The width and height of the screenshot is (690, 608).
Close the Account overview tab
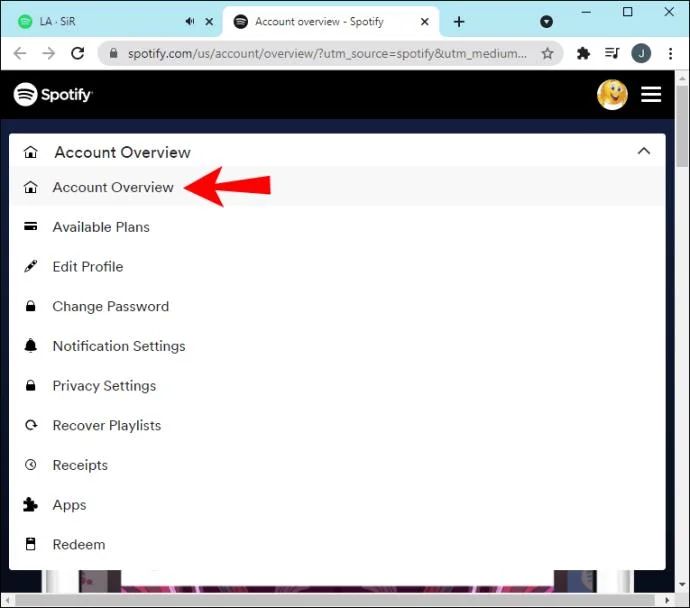(x=425, y=22)
